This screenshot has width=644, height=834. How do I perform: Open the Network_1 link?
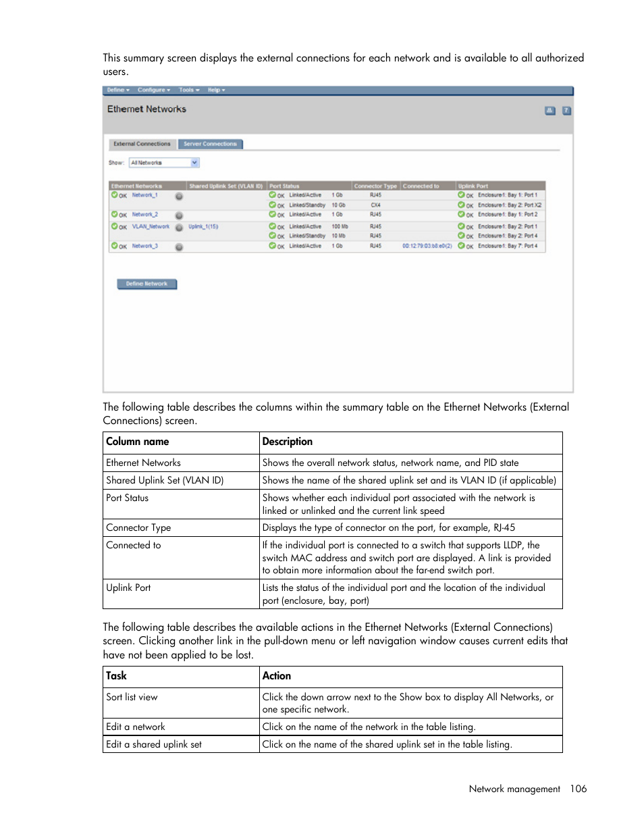[144, 195]
